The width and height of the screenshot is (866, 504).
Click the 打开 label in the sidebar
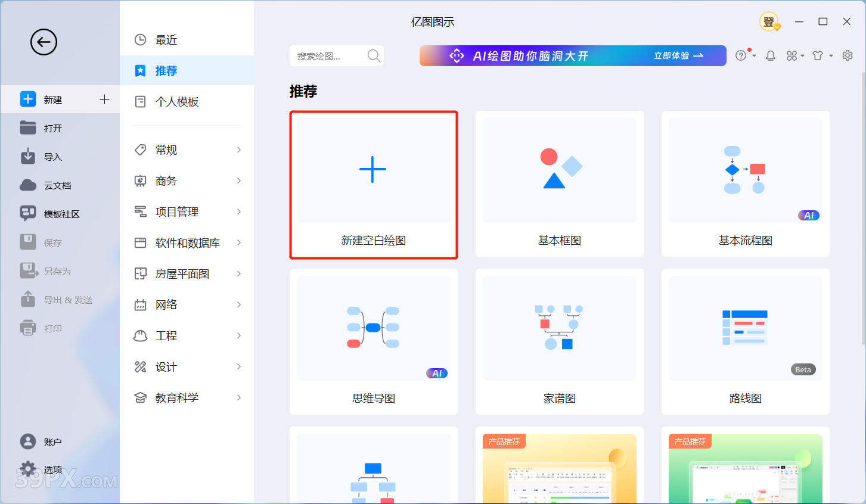pyautogui.click(x=53, y=128)
